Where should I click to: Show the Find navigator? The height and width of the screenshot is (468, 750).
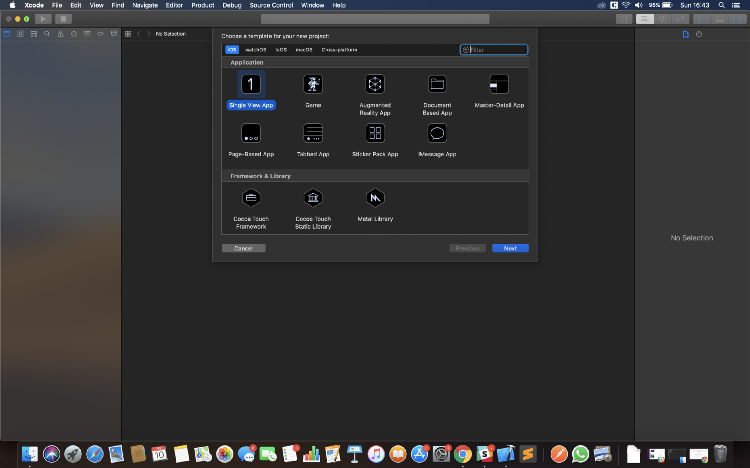pos(47,34)
